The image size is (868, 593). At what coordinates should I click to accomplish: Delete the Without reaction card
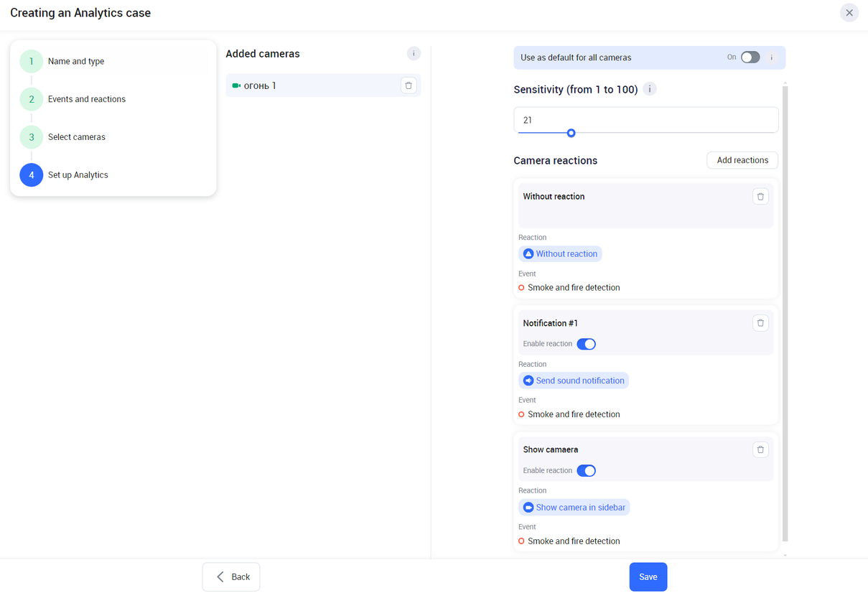[x=760, y=197]
